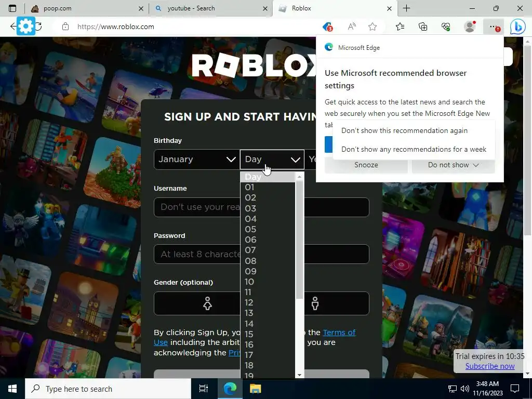
Task: Close the poop.com tab
Action: pos(141,8)
